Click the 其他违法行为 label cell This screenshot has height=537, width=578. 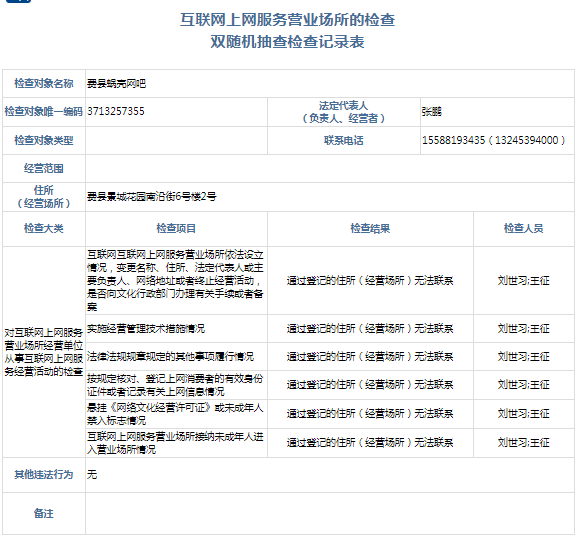[x=44, y=475]
